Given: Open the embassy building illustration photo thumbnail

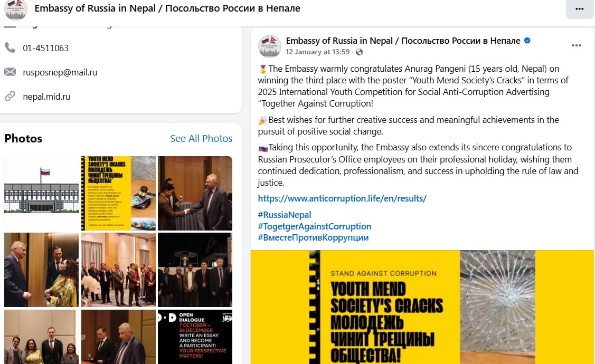Looking at the screenshot, I should (41, 193).
